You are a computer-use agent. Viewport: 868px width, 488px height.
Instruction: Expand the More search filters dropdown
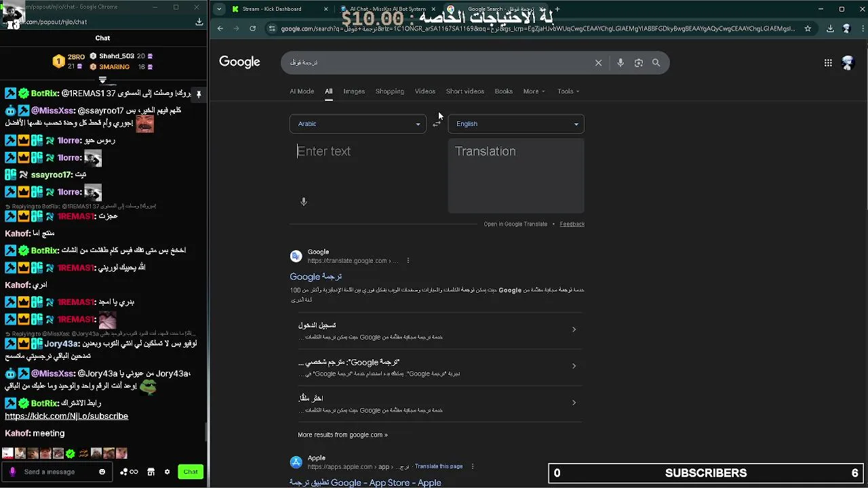click(534, 91)
